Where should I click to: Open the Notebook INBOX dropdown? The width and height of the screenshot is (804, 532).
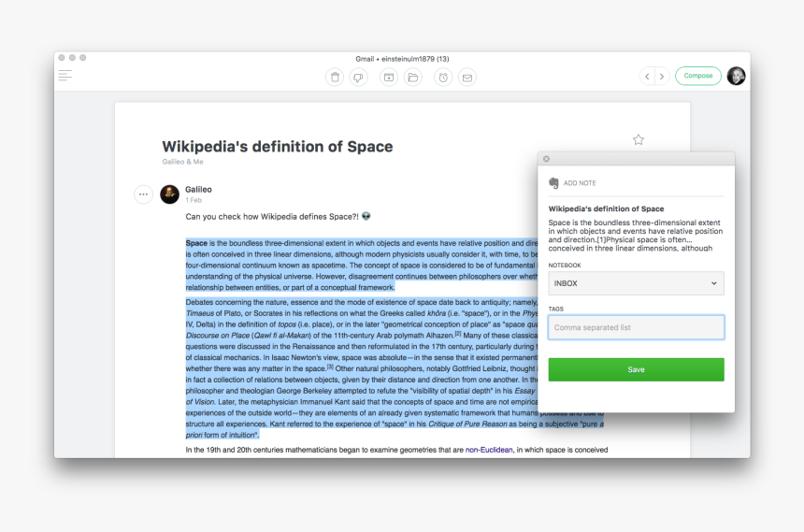(x=636, y=283)
